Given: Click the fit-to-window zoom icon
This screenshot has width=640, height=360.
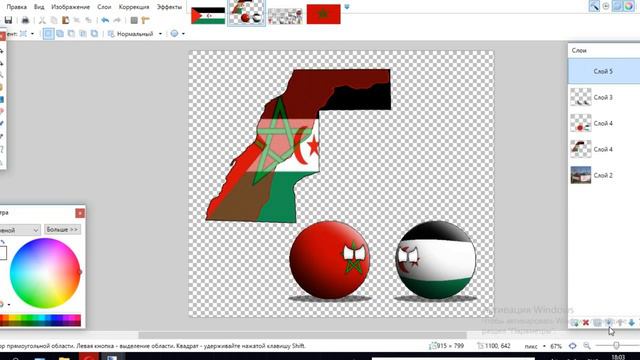Looking at the screenshot, I should [573, 346].
